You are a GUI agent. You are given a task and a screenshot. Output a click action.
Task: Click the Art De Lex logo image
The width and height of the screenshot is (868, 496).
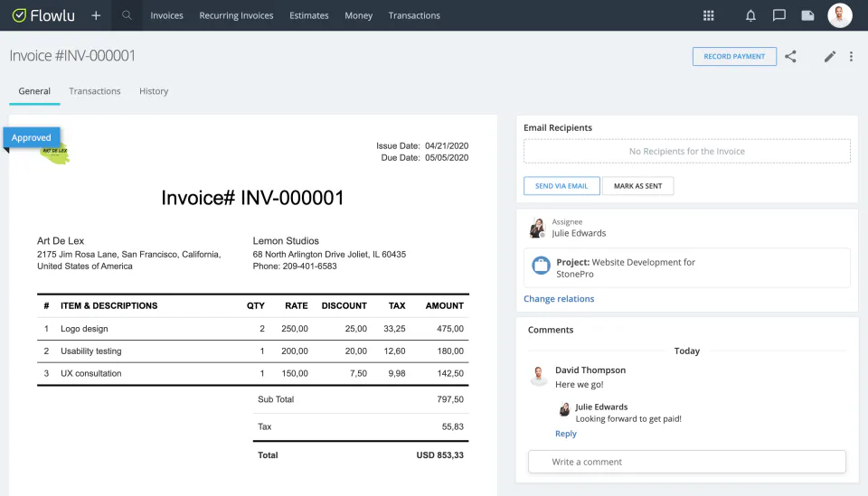click(x=55, y=154)
